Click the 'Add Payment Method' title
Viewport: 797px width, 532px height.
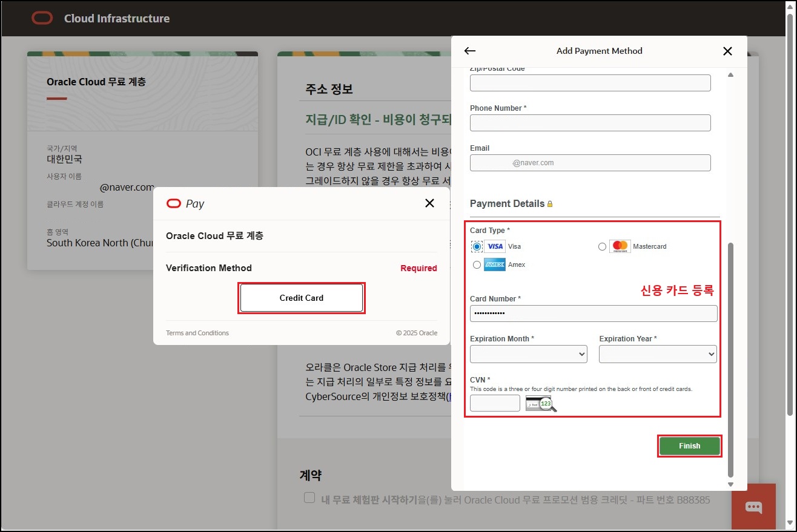click(x=600, y=51)
